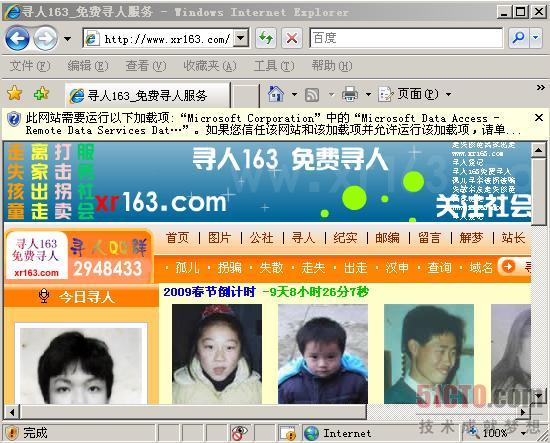Viewport: 550px width, 443px height.
Task: Click the vertical scrollbar up arrow
Action: click(x=538, y=150)
